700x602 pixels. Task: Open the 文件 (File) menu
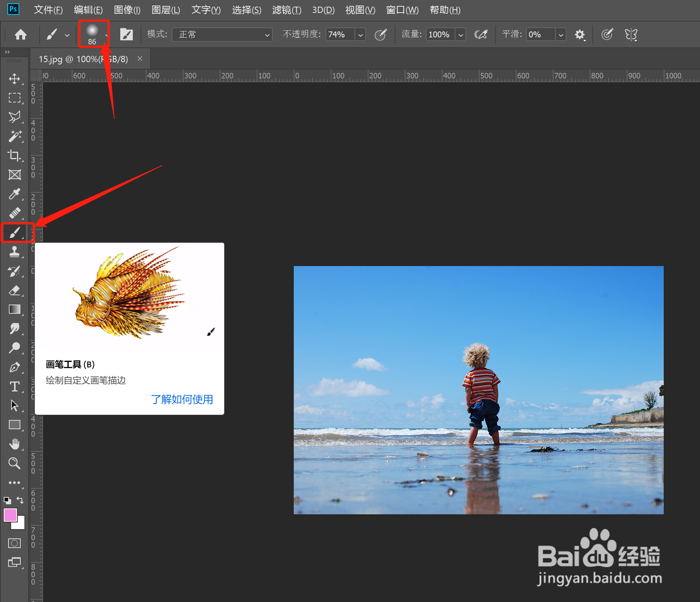tap(48, 10)
